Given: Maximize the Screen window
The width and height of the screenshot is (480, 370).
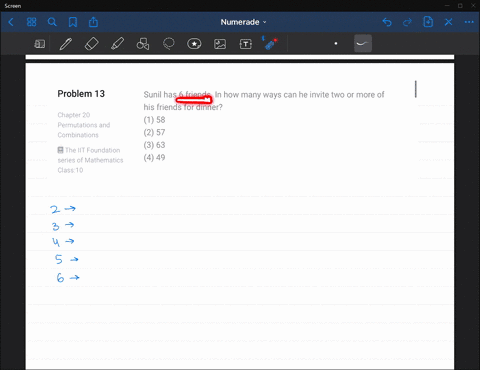Looking at the screenshot, I should [x=460, y=6].
